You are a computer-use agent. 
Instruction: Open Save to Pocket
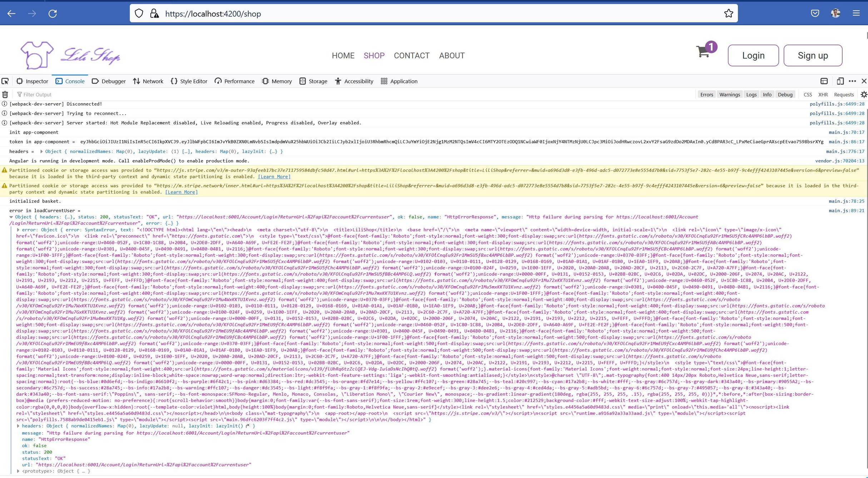point(815,14)
